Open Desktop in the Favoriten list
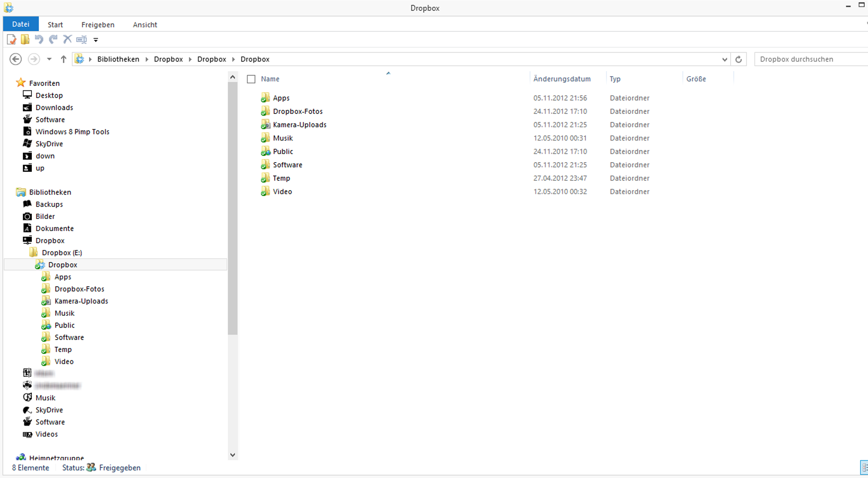The width and height of the screenshot is (868, 478). click(x=49, y=95)
